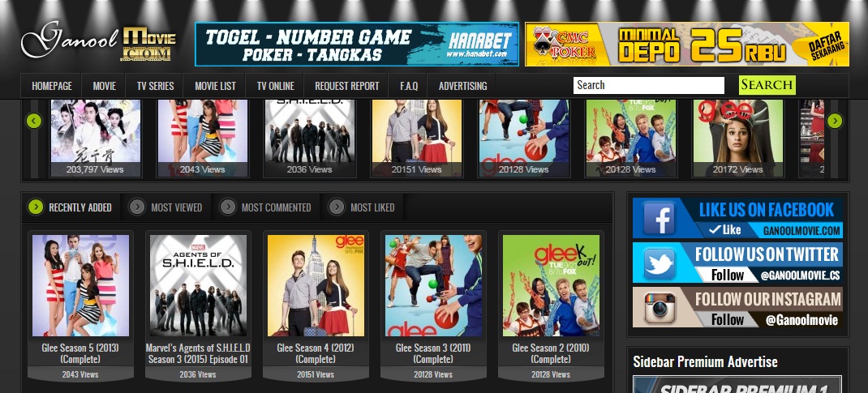Image resolution: width=868 pixels, height=393 pixels.
Task: Go to the Request Report page
Action: [346, 86]
